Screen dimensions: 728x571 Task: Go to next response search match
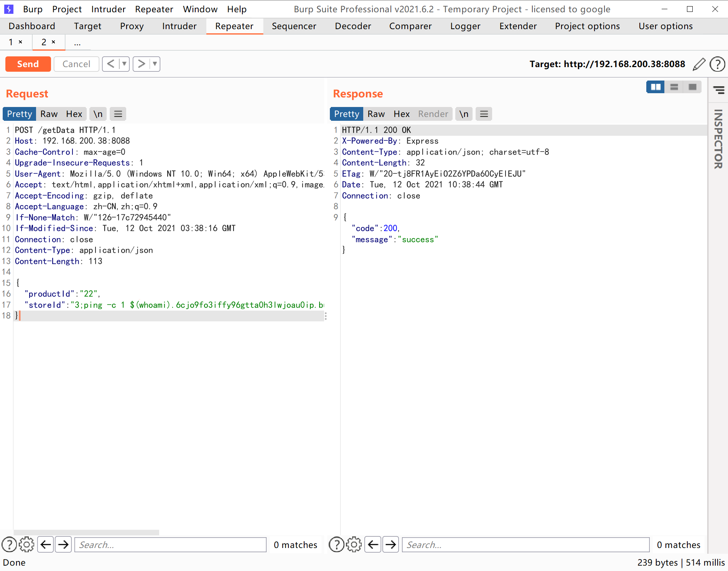(390, 545)
